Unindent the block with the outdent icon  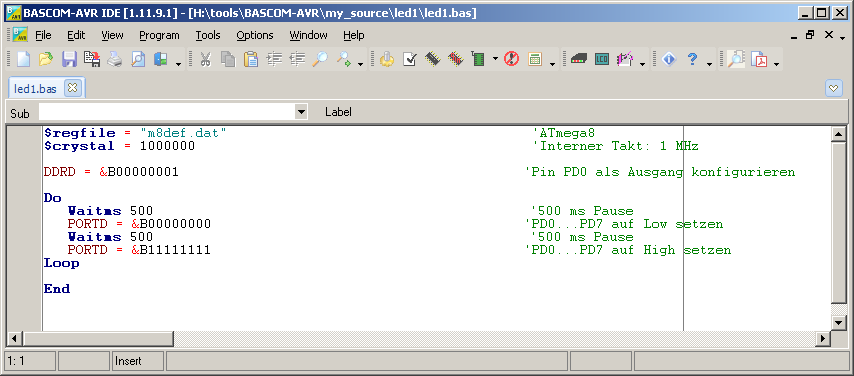297,59
